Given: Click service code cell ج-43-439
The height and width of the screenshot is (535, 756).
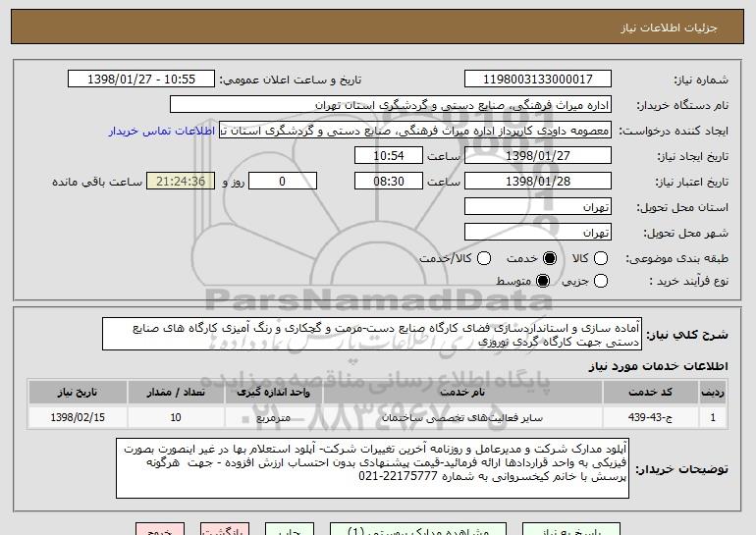Looking at the screenshot, I should click(650, 417).
